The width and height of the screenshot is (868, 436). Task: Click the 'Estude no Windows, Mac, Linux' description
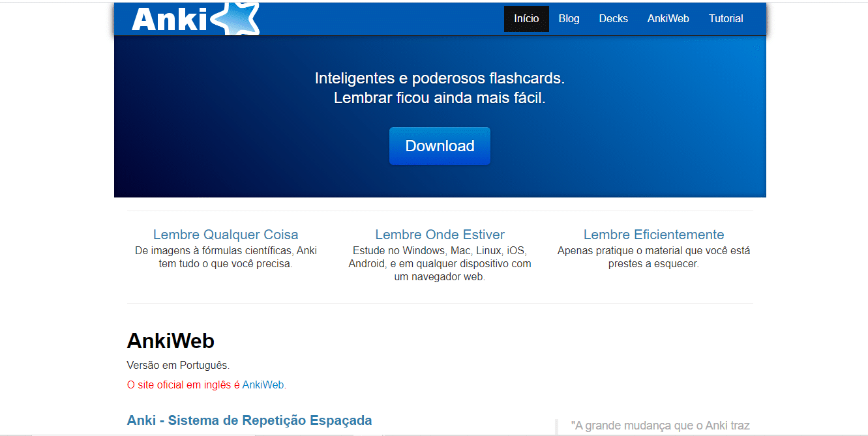(440, 264)
